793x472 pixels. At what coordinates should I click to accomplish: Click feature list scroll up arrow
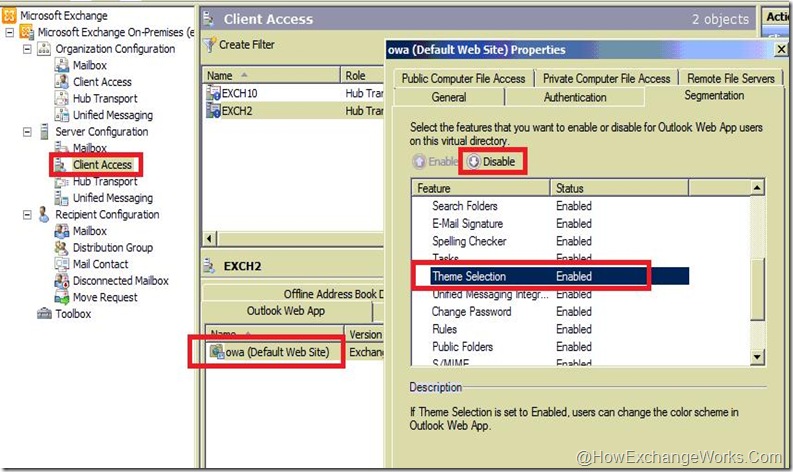point(757,188)
